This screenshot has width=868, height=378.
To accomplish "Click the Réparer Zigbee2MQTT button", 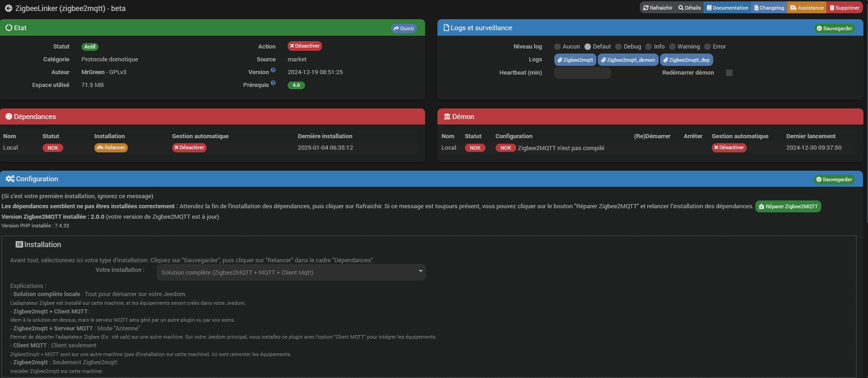I will pos(788,206).
